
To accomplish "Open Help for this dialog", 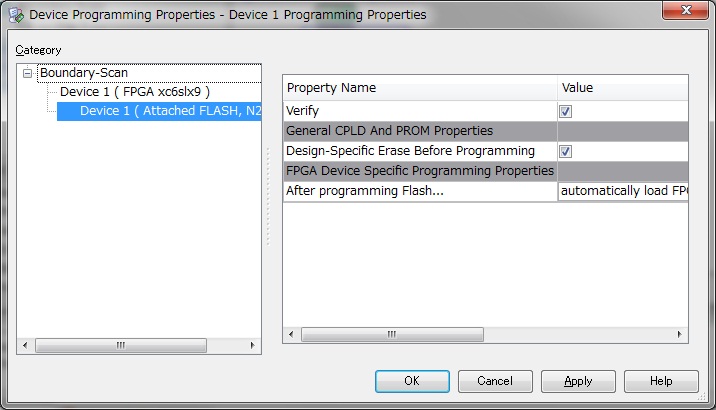I will tap(662, 381).
